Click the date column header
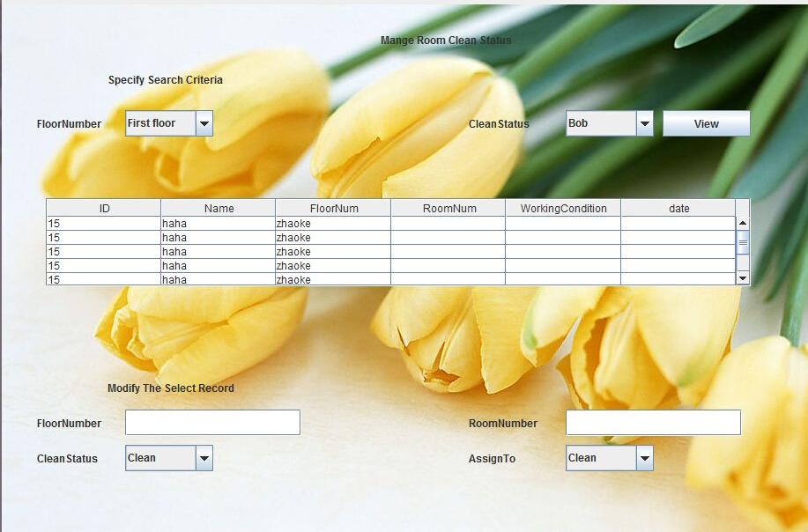The image size is (808, 532). point(678,208)
